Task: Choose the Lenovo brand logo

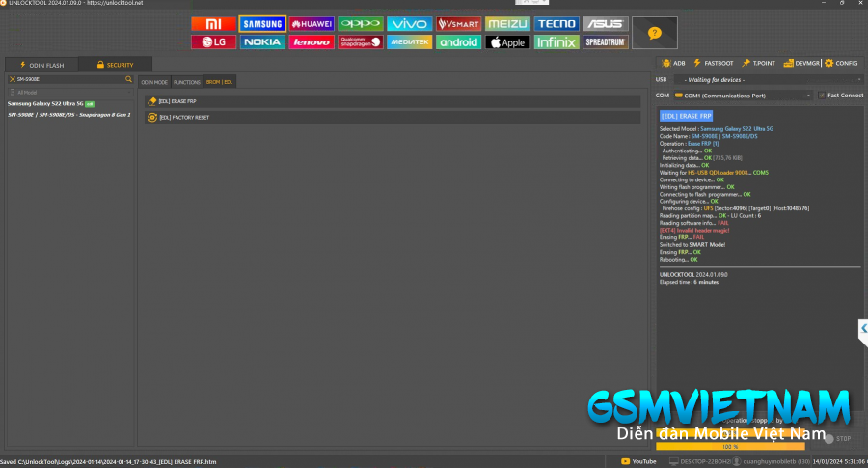Action: 312,42
